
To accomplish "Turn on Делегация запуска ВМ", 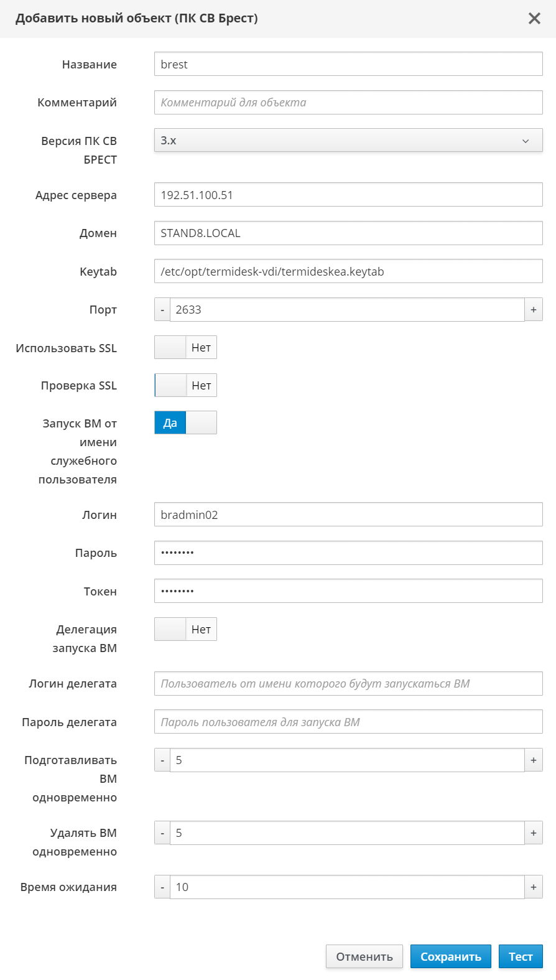I will [x=185, y=630].
